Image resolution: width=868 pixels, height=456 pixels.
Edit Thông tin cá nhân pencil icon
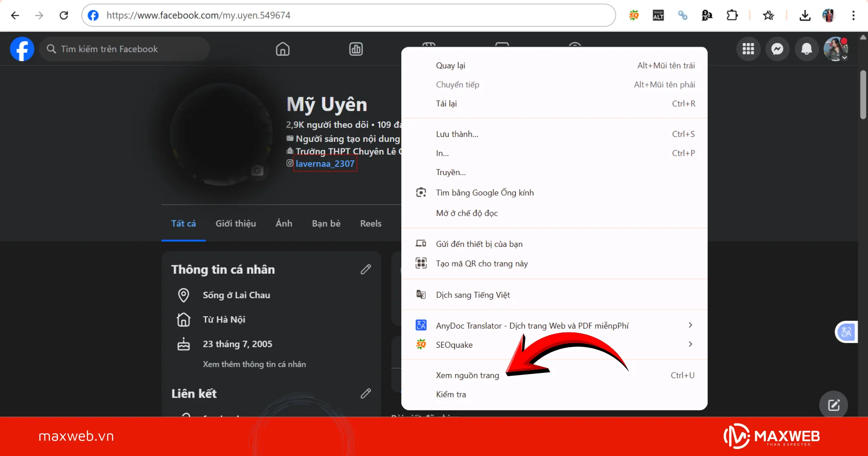click(365, 270)
